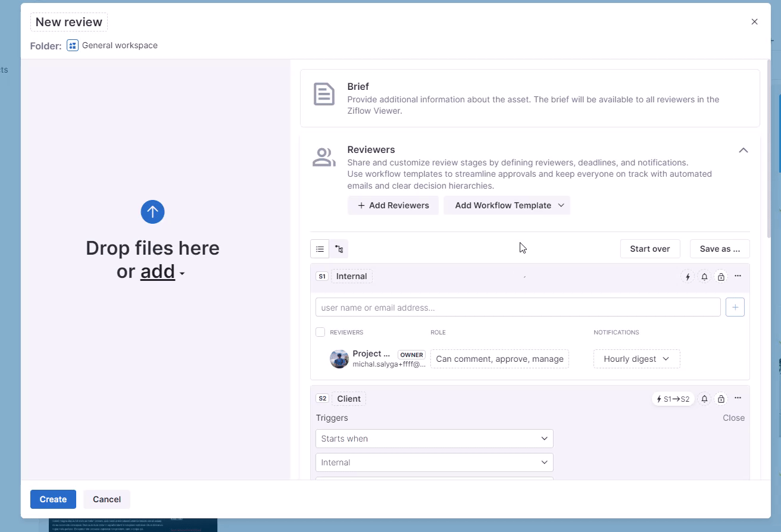Click the Cancel button
Screen dimensions: 781x532
point(107,499)
